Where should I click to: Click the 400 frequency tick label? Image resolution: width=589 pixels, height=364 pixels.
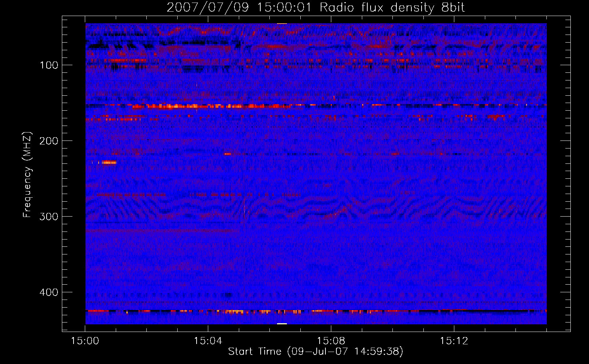[49, 293]
